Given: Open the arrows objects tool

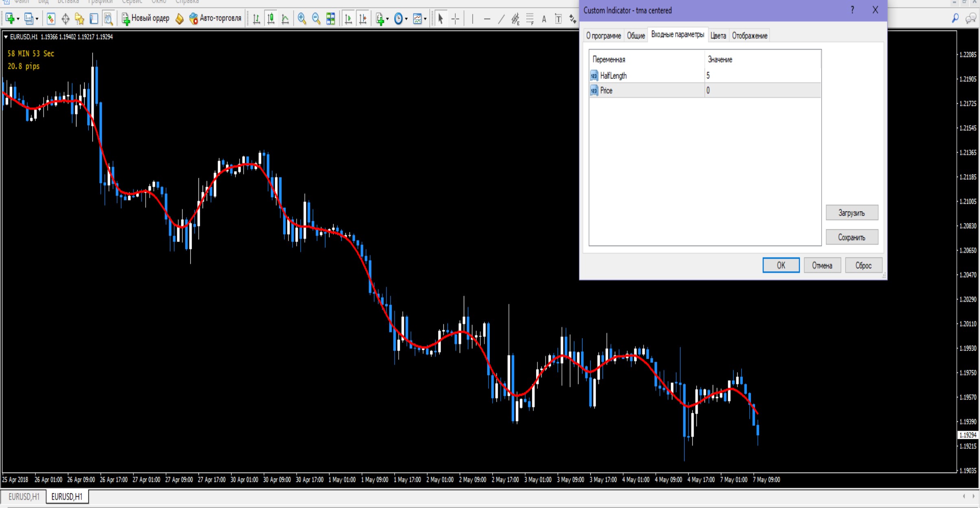Looking at the screenshot, I should tap(573, 19).
